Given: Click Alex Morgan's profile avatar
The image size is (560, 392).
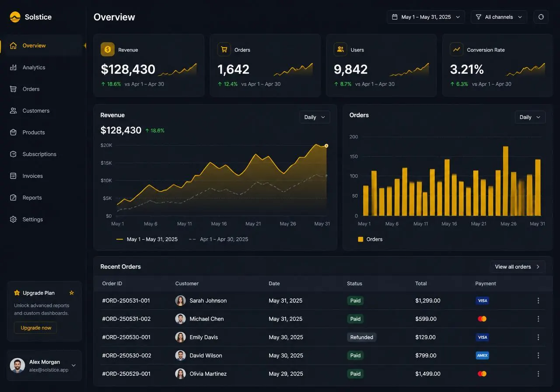Looking at the screenshot, I should [x=17, y=365].
